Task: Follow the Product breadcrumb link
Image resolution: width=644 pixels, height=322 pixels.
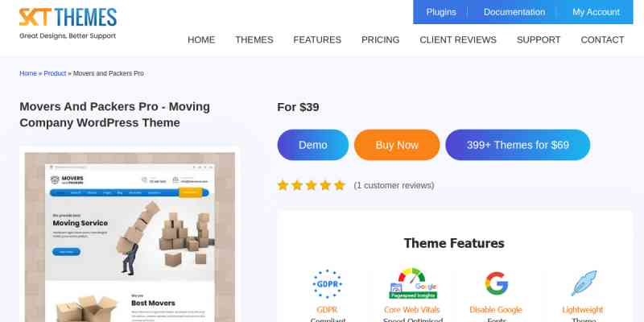Action: (55, 73)
